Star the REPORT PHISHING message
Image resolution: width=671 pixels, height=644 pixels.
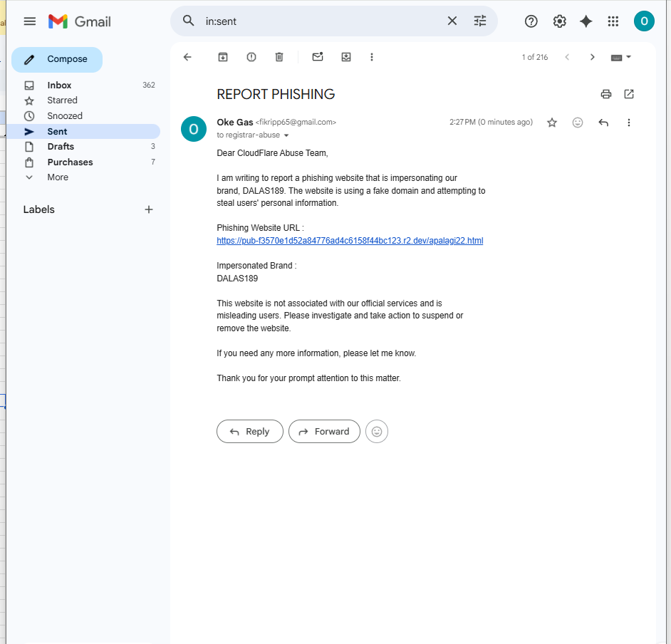coord(551,123)
